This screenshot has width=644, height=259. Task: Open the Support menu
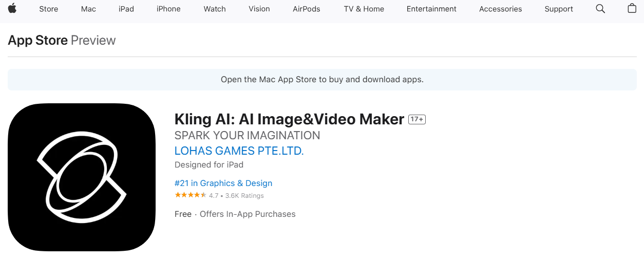[x=559, y=9]
